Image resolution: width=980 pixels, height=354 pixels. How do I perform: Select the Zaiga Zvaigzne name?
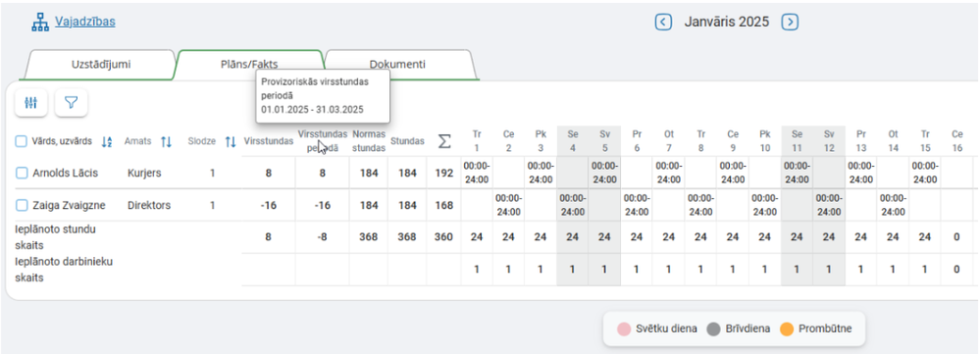pyautogui.click(x=69, y=205)
